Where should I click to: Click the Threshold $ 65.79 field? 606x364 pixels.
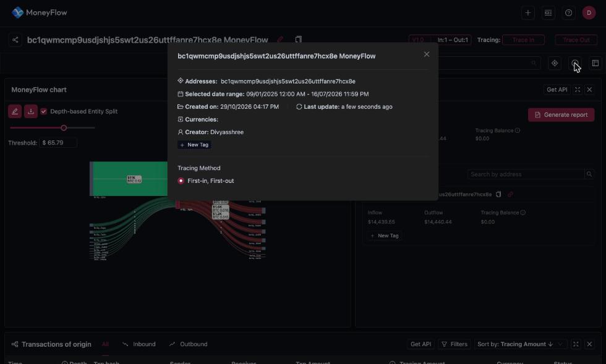click(x=58, y=143)
